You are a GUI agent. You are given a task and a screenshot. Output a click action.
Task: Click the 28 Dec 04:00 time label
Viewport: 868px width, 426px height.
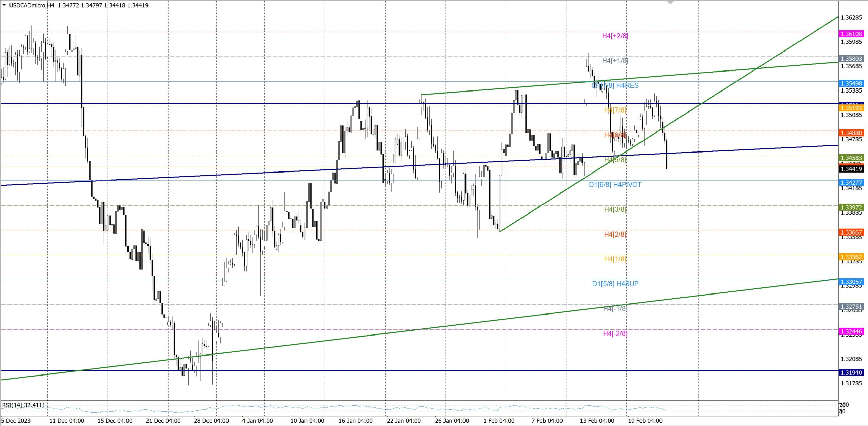click(211, 421)
